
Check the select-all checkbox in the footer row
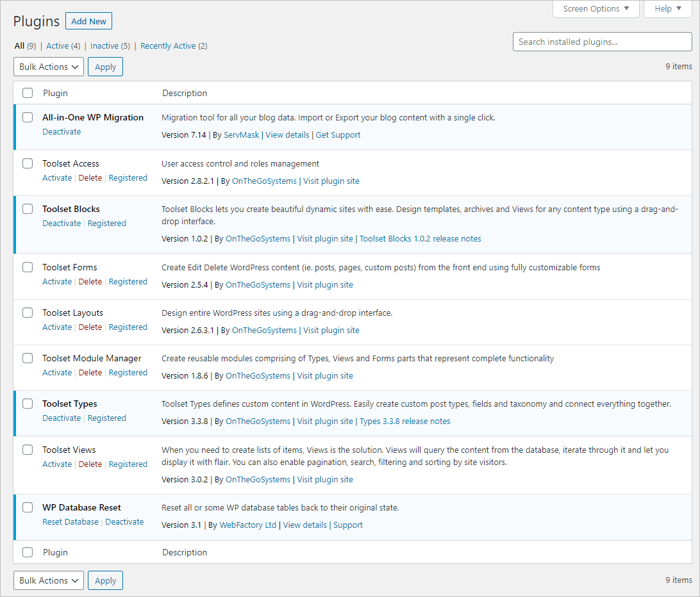click(x=28, y=552)
